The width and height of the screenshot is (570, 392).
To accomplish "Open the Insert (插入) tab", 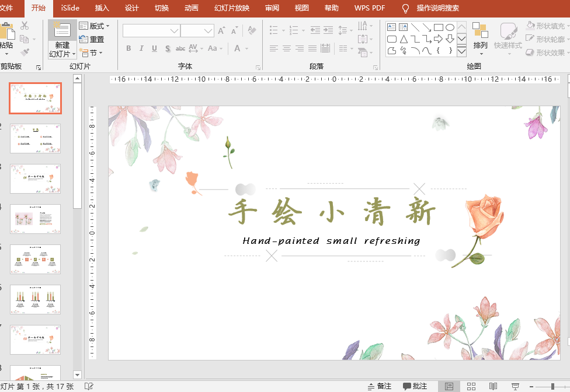I will pos(102,8).
